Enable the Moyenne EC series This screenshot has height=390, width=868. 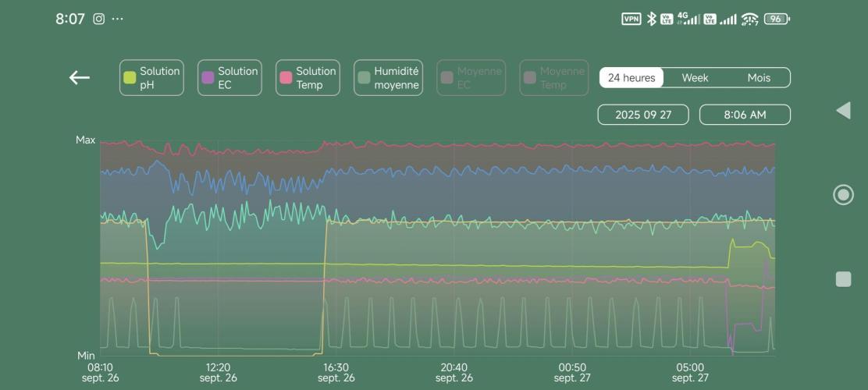click(471, 78)
